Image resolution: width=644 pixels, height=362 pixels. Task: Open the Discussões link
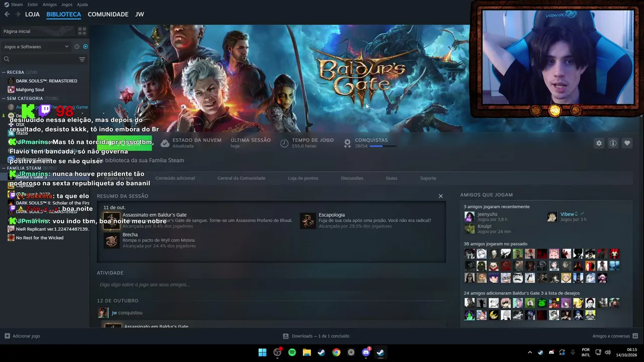352,178
